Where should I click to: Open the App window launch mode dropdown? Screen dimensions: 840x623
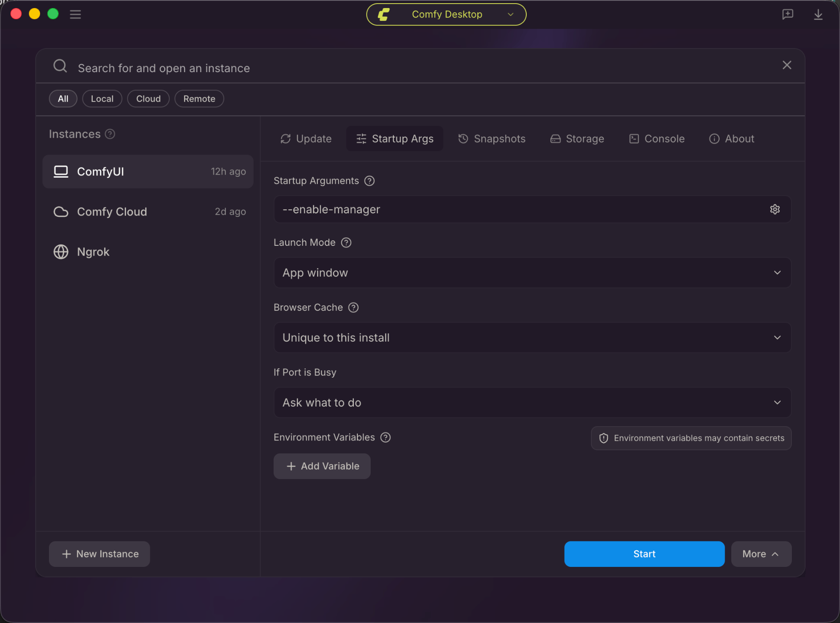click(532, 273)
